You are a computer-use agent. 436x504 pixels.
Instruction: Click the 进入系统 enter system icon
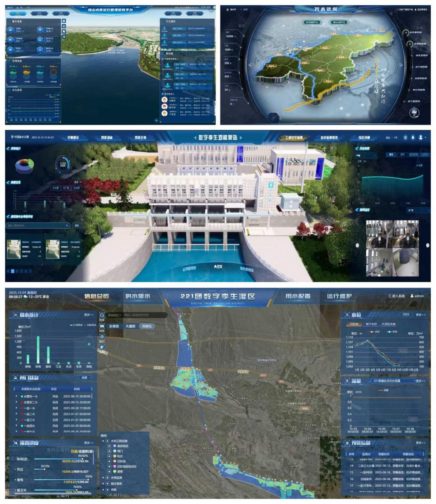pos(389,296)
